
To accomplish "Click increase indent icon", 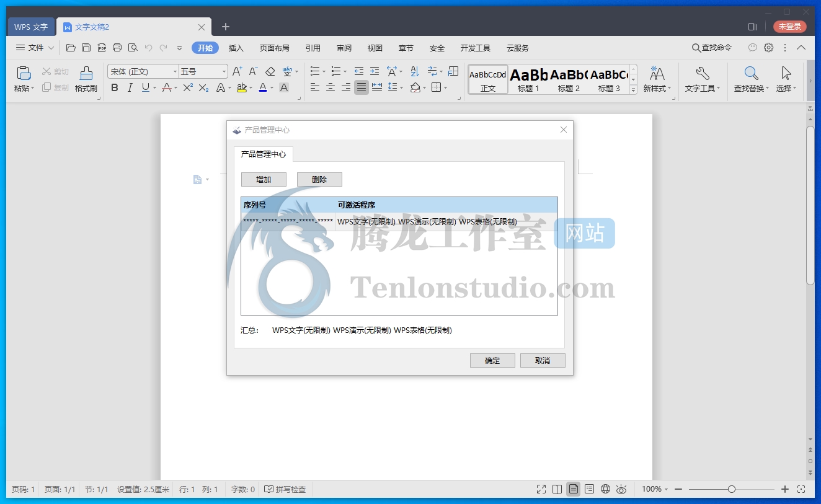I will 374,71.
